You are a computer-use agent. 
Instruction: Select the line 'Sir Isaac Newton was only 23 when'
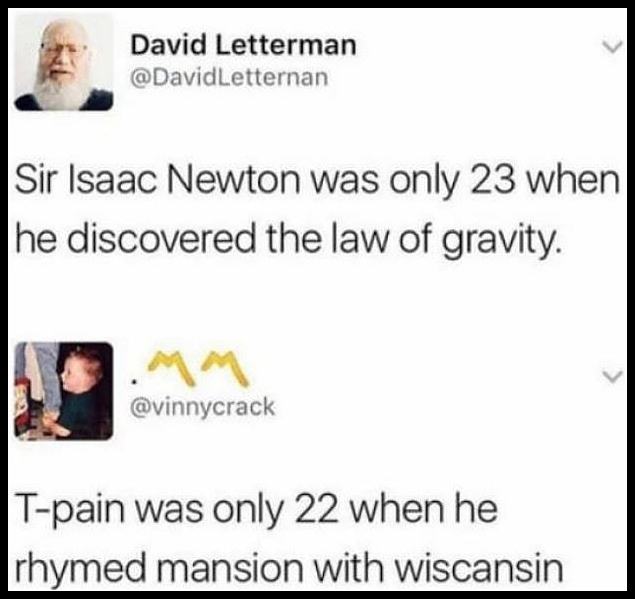(x=318, y=181)
